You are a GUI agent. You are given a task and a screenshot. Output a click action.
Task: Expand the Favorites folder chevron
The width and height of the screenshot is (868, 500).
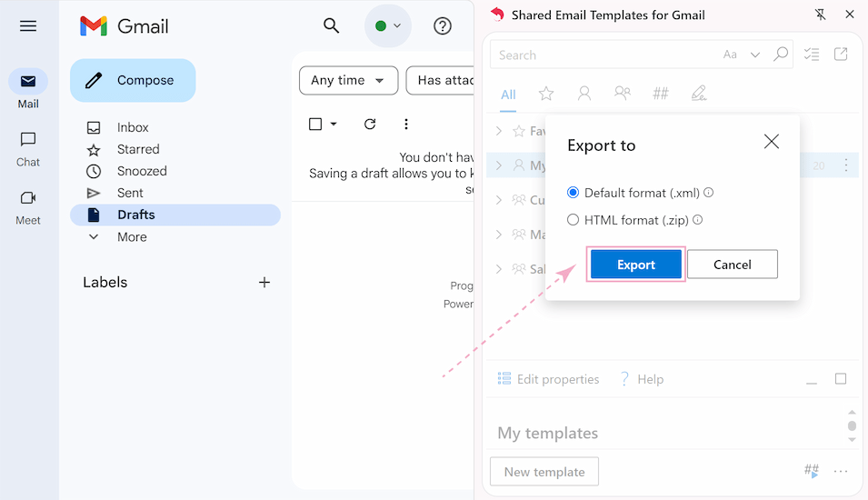coord(499,131)
